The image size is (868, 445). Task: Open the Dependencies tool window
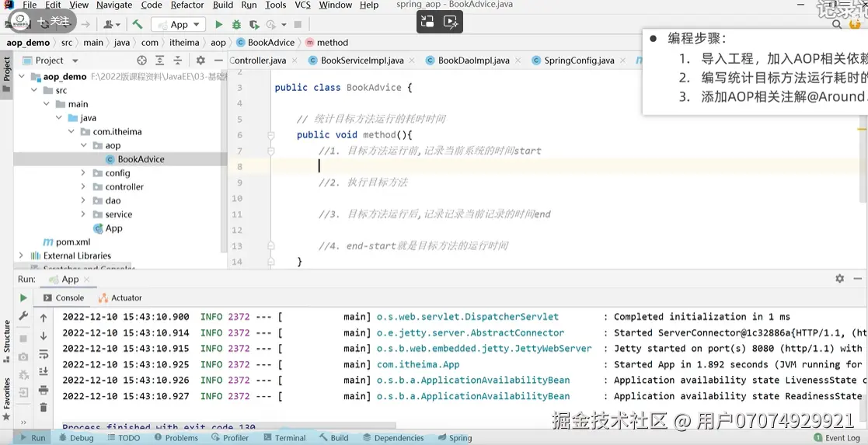[393, 438]
